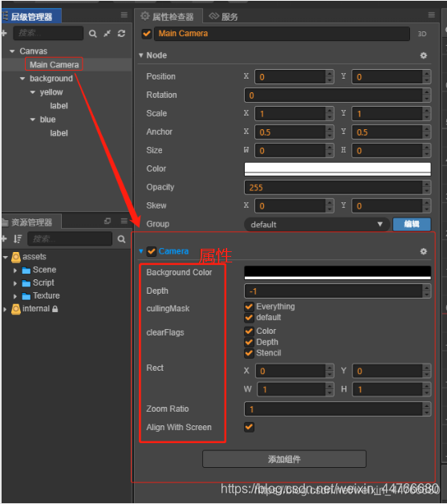This screenshot has width=447, height=504.
Task: Uncheck Stencil clear flag
Action: 249,353
